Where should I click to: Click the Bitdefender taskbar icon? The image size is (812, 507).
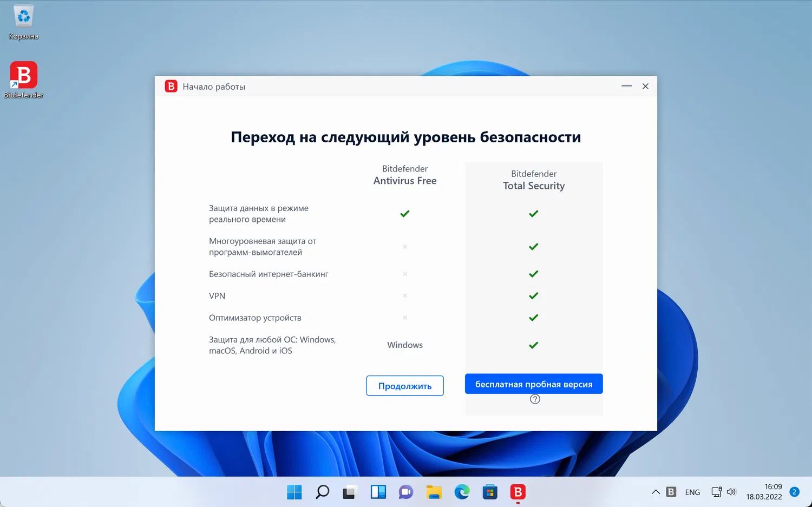pos(518,492)
